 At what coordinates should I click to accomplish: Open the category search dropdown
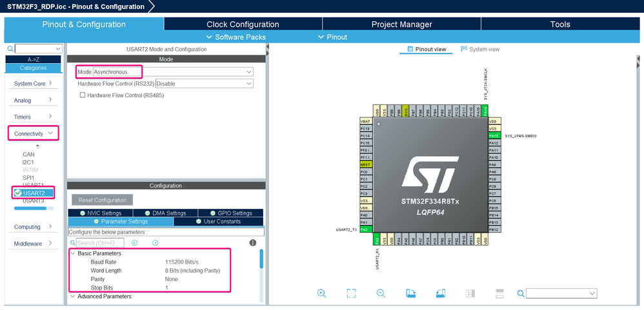pos(57,49)
